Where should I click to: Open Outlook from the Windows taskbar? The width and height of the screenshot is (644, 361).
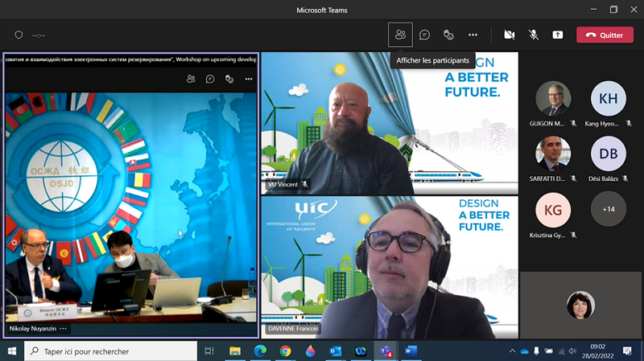click(x=336, y=351)
